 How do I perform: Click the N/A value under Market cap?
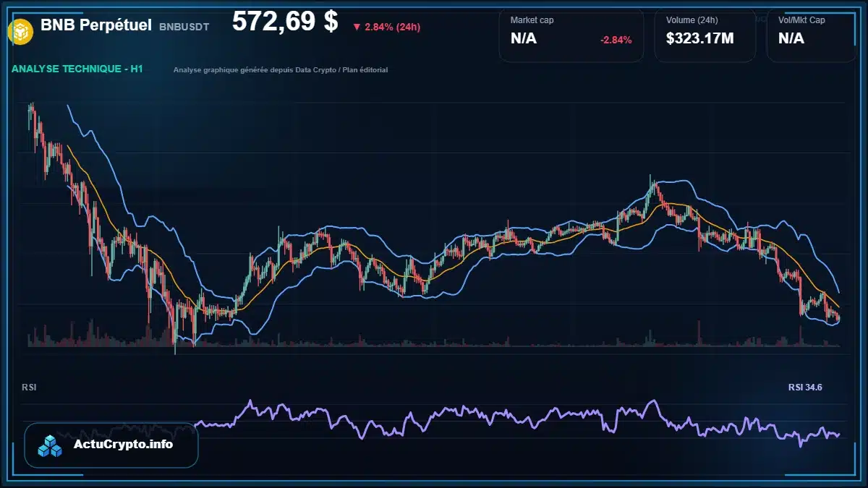(x=524, y=38)
